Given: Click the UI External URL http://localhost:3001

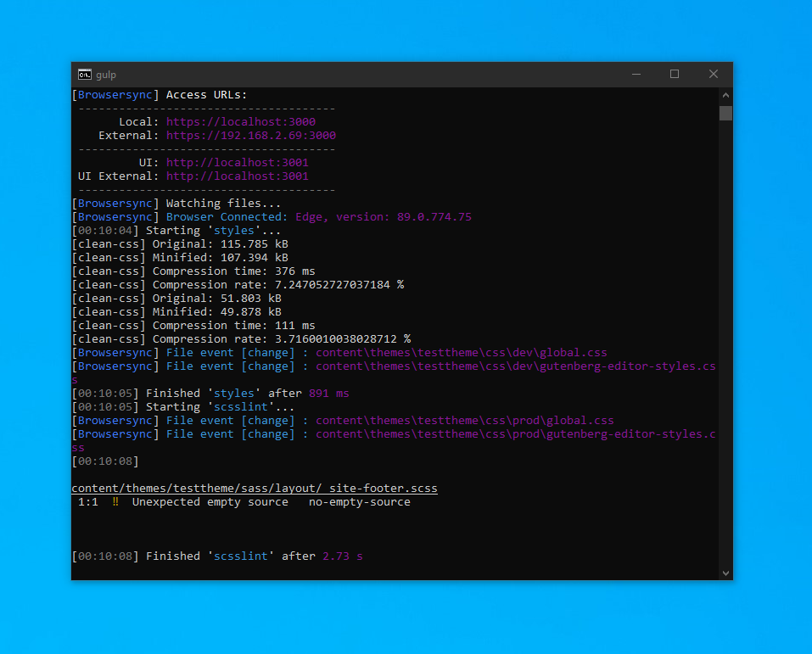Looking at the screenshot, I should (x=238, y=176).
